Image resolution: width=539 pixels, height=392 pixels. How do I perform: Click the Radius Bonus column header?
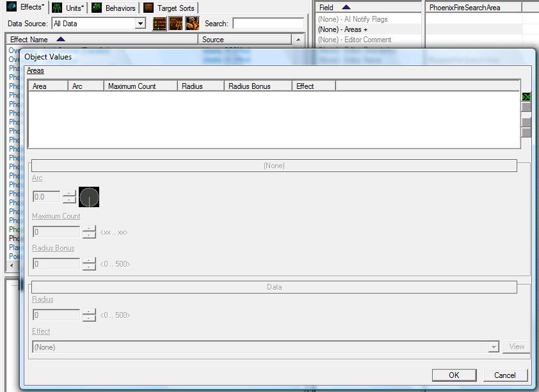pos(258,86)
